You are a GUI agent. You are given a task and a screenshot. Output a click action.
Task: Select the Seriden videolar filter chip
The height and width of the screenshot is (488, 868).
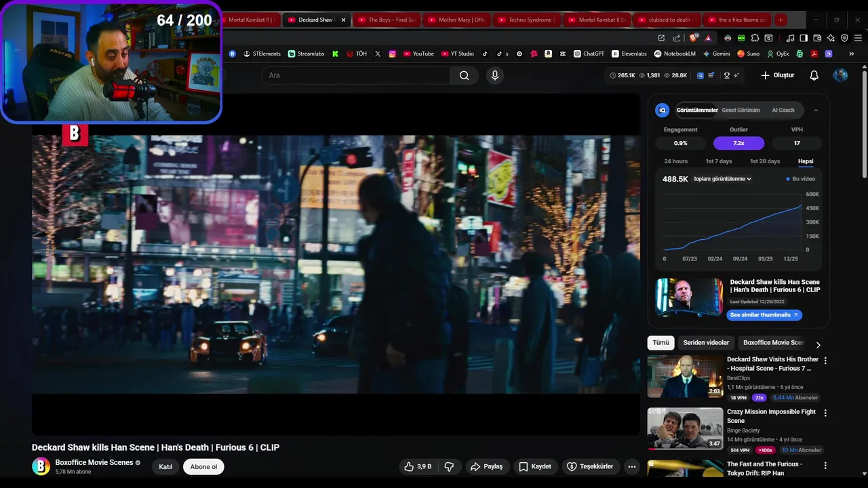pos(706,343)
